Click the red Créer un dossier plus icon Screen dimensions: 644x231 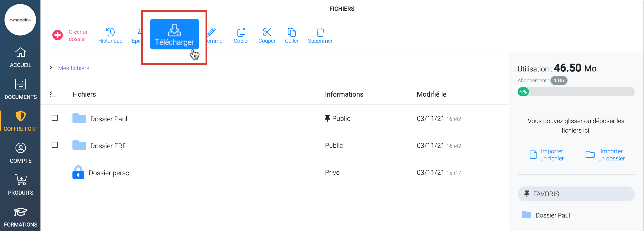[58, 35]
